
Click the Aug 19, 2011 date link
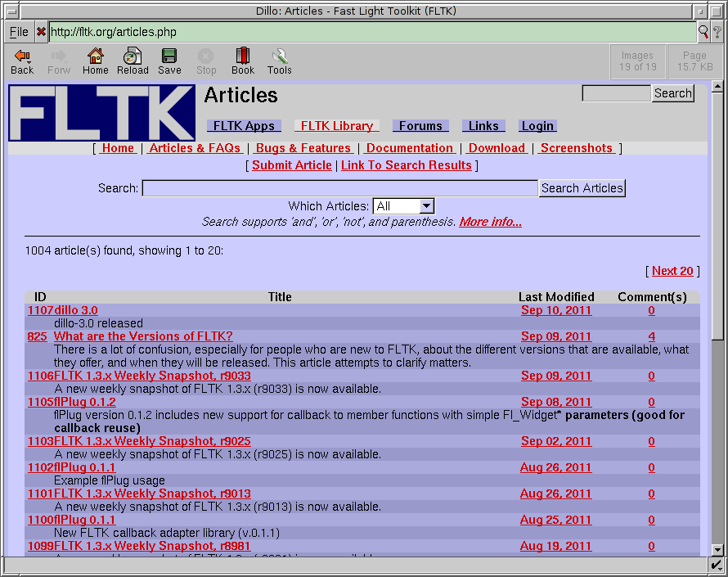[555, 546]
